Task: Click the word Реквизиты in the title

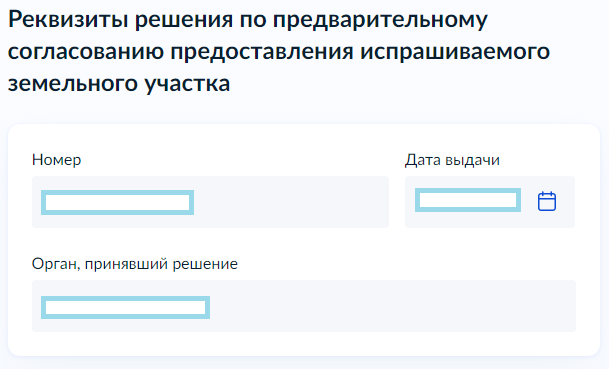Action: [x=68, y=19]
